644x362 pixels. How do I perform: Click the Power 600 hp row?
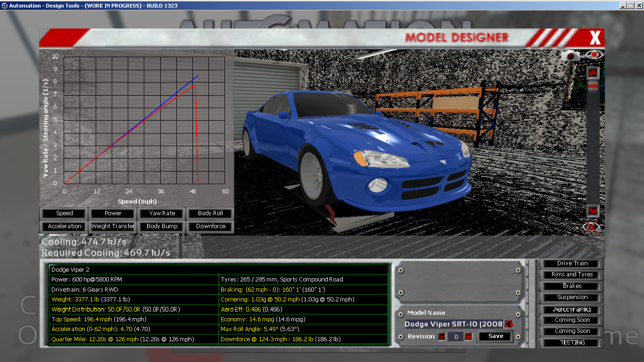(134, 280)
